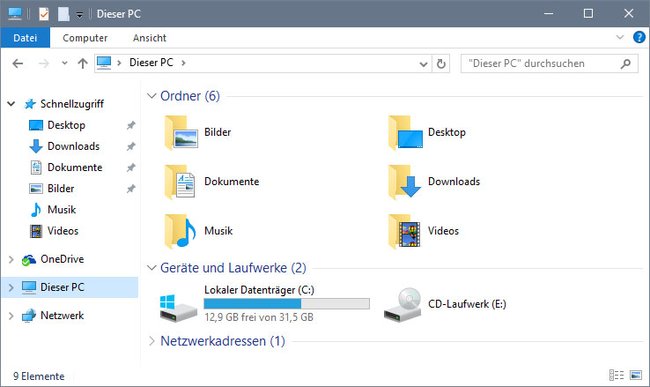The image size is (650, 387).
Task: Click the pin icon beside Desktop
Action: tap(131, 125)
